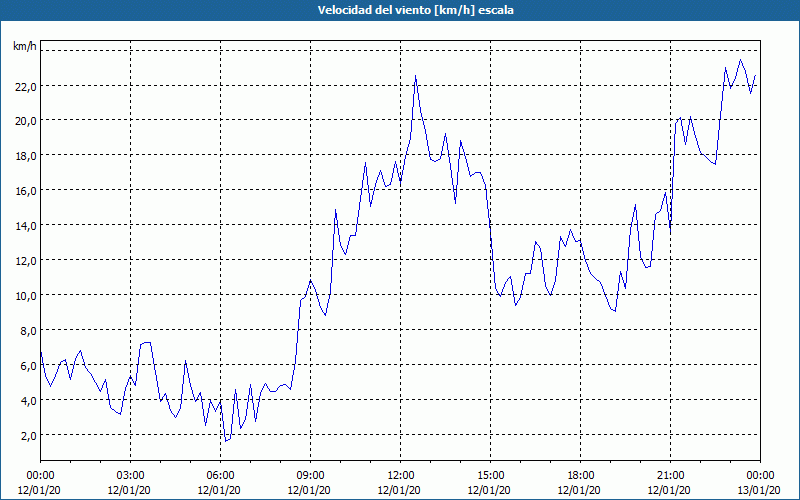The width and height of the screenshot is (800, 500).
Task: Click the 18,0 y-axis value
Action: point(26,157)
